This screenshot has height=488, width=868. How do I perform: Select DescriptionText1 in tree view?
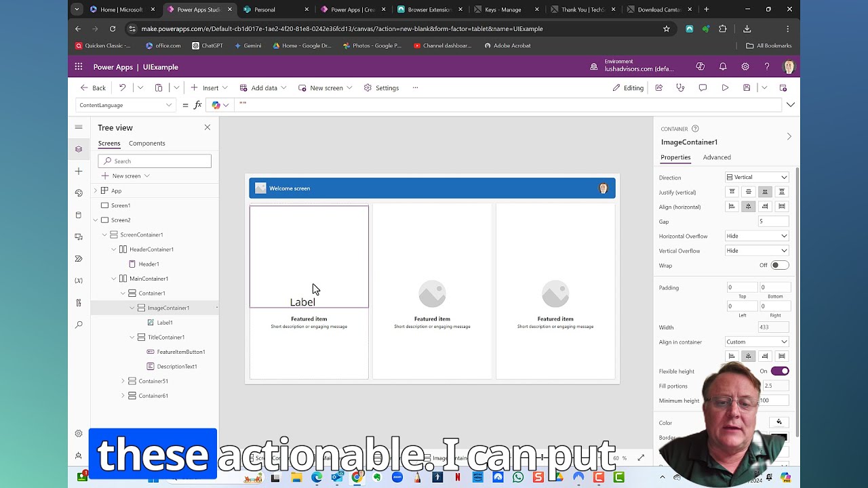[177, 367]
